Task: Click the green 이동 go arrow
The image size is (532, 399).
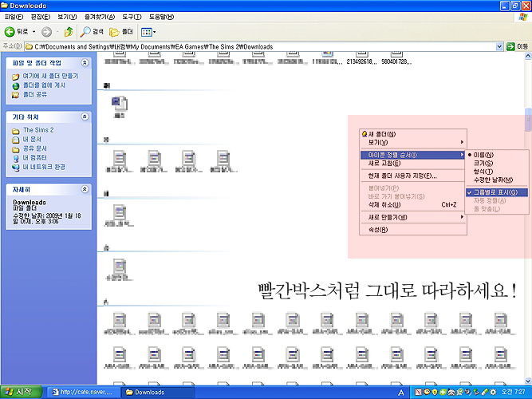Action: (x=510, y=47)
